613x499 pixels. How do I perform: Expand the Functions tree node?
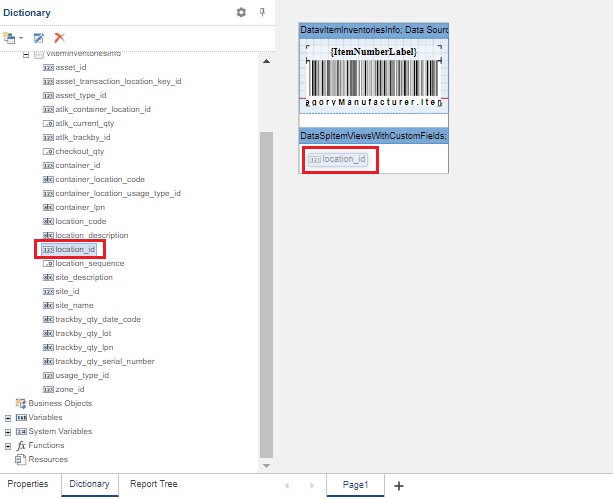[8, 445]
